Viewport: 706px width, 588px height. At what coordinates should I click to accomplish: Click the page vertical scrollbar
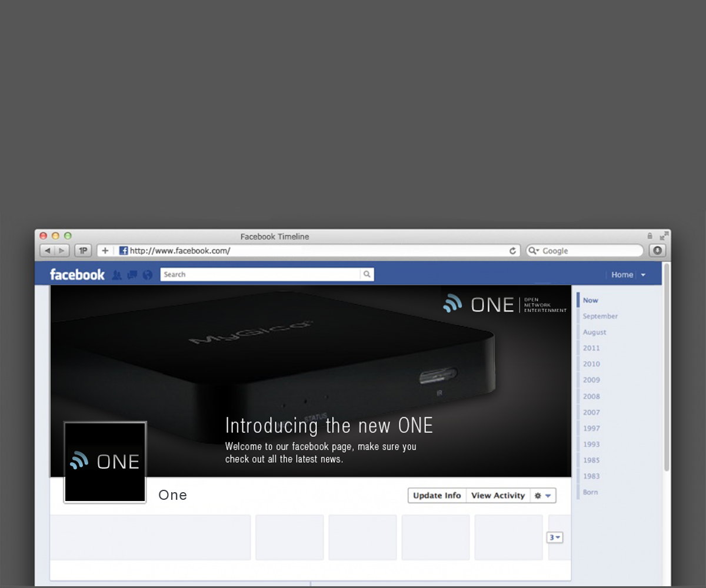[x=667, y=367]
